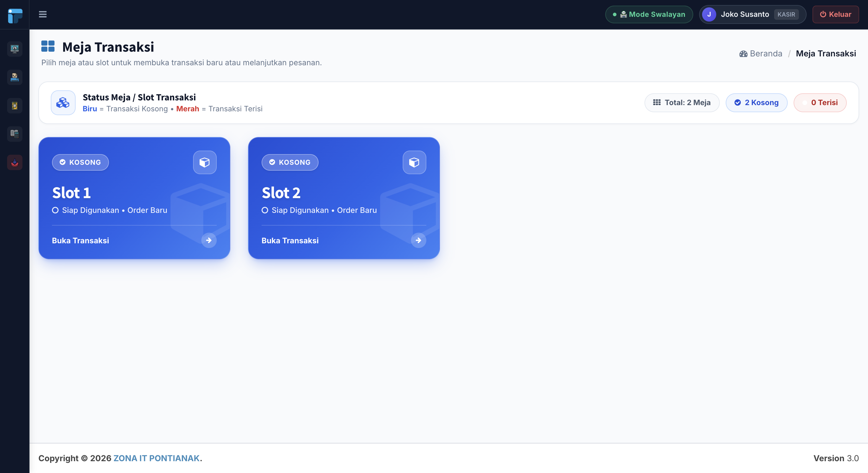Click the cube icon on Slot 1 card
Image resolution: width=868 pixels, height=473 pixels.
click(x=205, y=162)
